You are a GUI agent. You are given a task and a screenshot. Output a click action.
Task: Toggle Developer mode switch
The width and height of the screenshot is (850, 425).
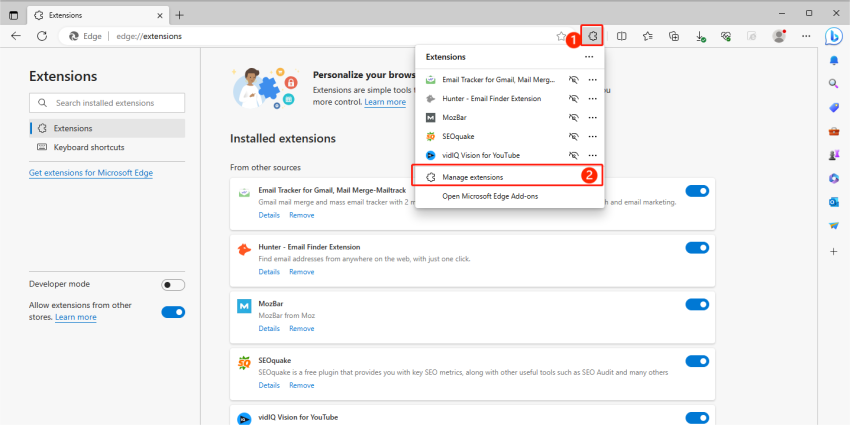[173, 285]
